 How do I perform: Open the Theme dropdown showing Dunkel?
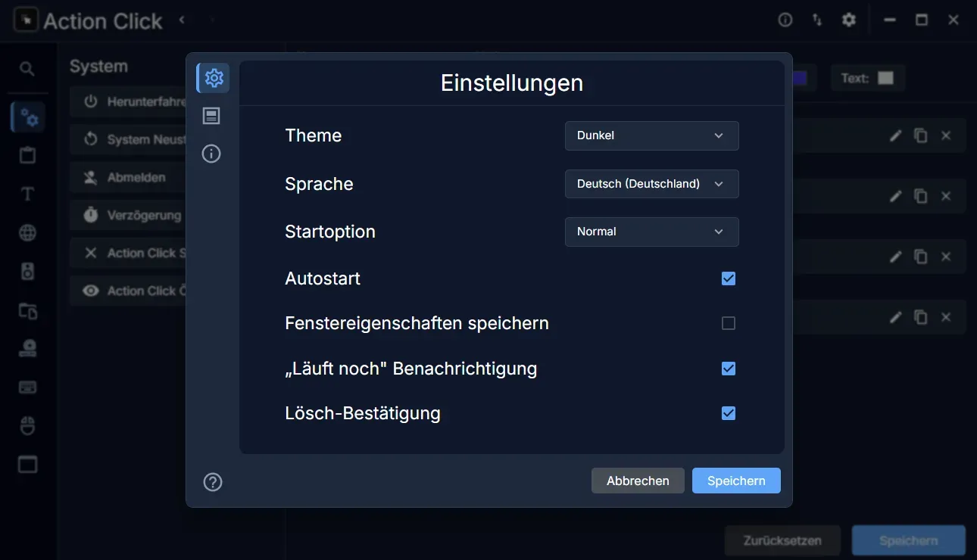point(651,135)
